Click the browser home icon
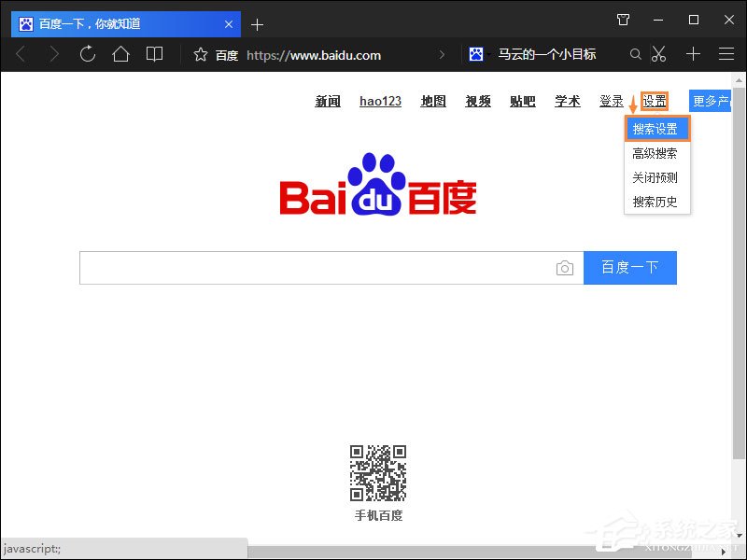This screenshot has height=560, width=747. click(121, 54)
